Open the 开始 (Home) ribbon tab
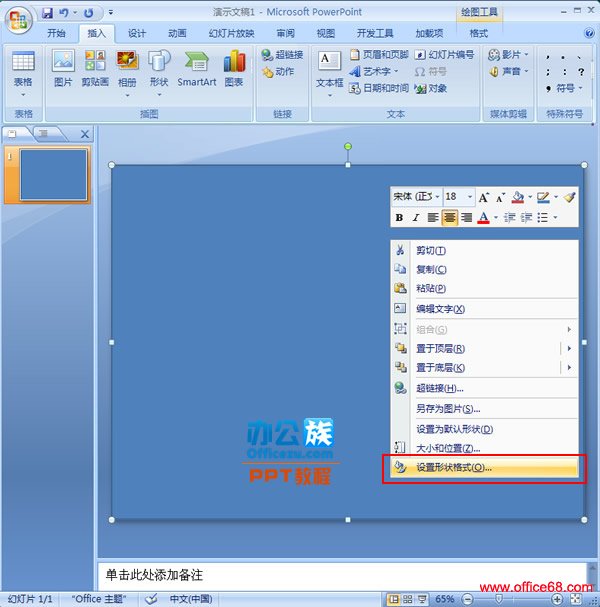The image size is (600, 607). pyautogui.click(x=56, y=33)
